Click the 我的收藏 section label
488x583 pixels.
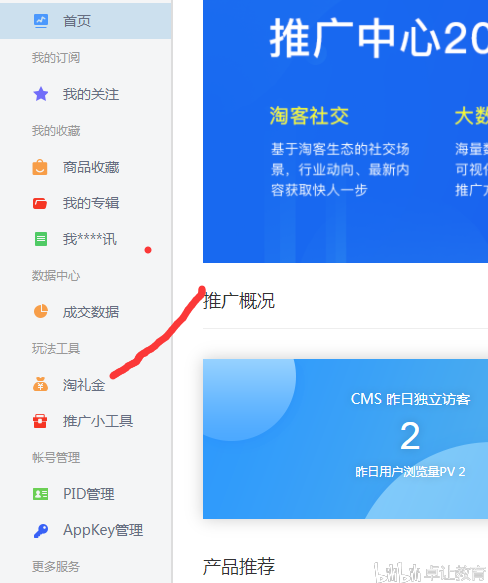[x=56, y=131]
